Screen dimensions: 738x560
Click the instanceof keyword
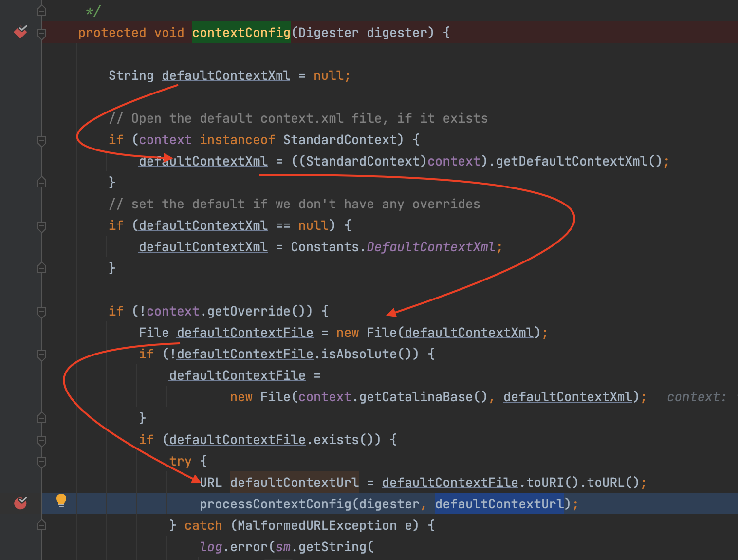click(238, 140)
